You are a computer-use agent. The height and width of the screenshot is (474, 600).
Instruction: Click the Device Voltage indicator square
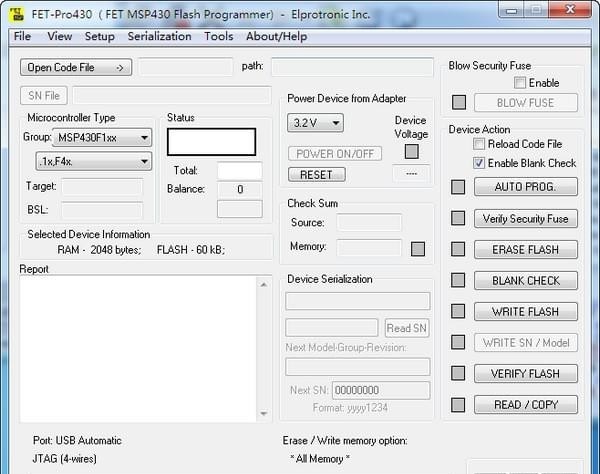coord(411,151)
